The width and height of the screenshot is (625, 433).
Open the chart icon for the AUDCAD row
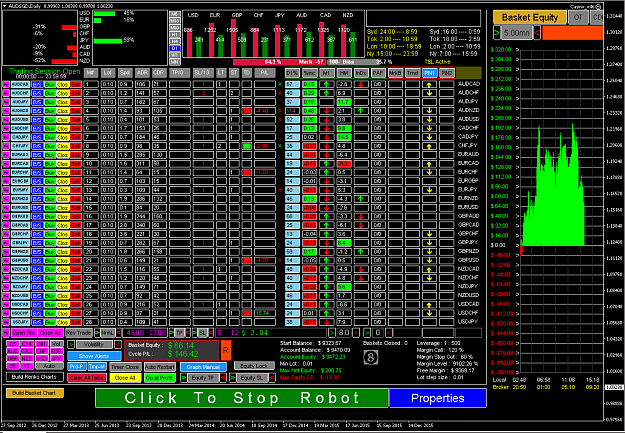click(x=6, y=84)
